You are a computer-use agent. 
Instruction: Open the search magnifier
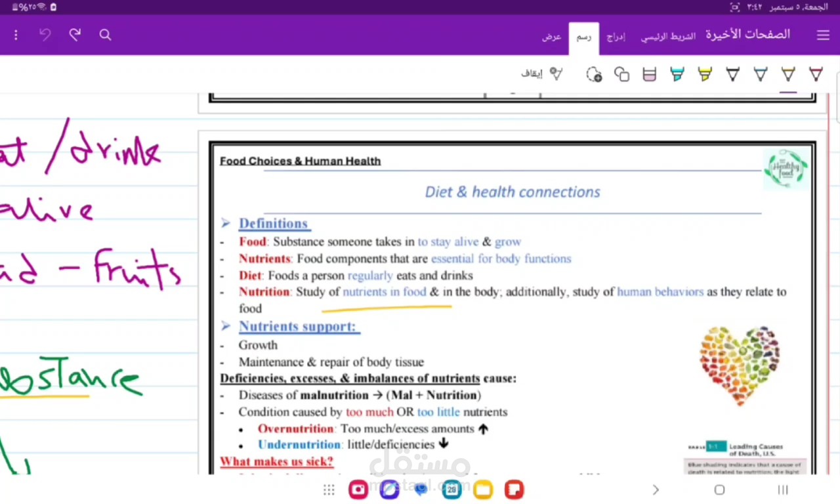tap(105, 35)
